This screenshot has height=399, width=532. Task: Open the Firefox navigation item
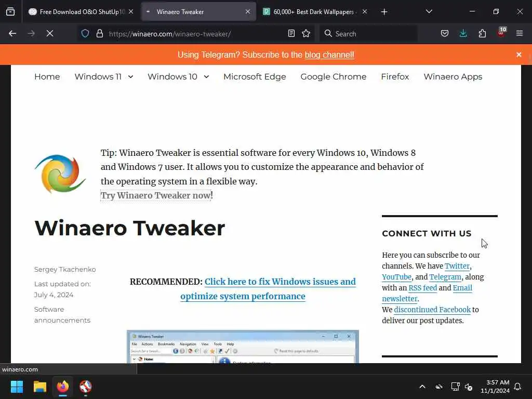pyautogui.click(x=395, y=77)
